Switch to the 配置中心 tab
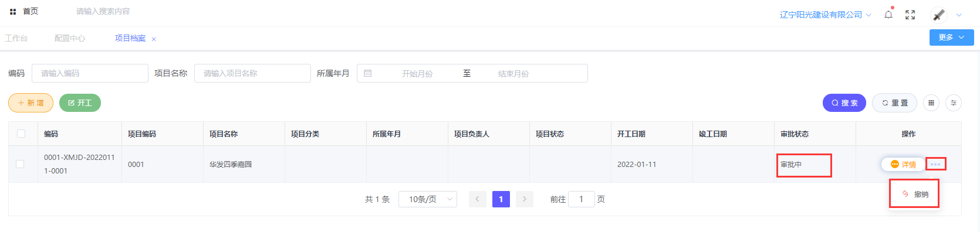The image size is (980, 232). (70, 38)
